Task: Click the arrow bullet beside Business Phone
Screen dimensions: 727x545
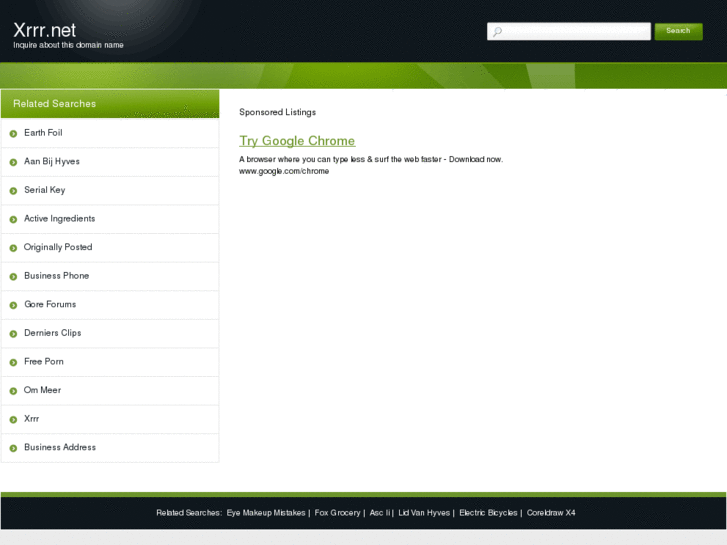Action: (x=13, y=276)
